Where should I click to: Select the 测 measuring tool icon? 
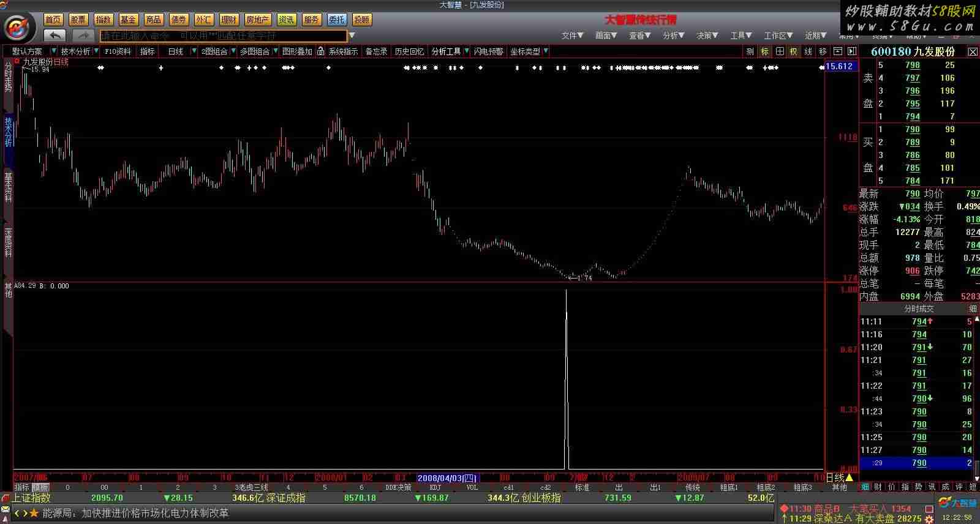pos(750,51)
